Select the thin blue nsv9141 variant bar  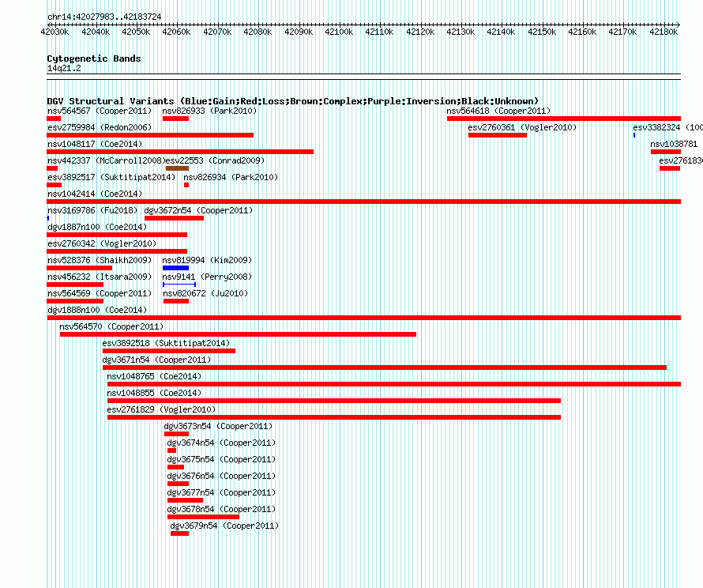(x=179, y=285)
